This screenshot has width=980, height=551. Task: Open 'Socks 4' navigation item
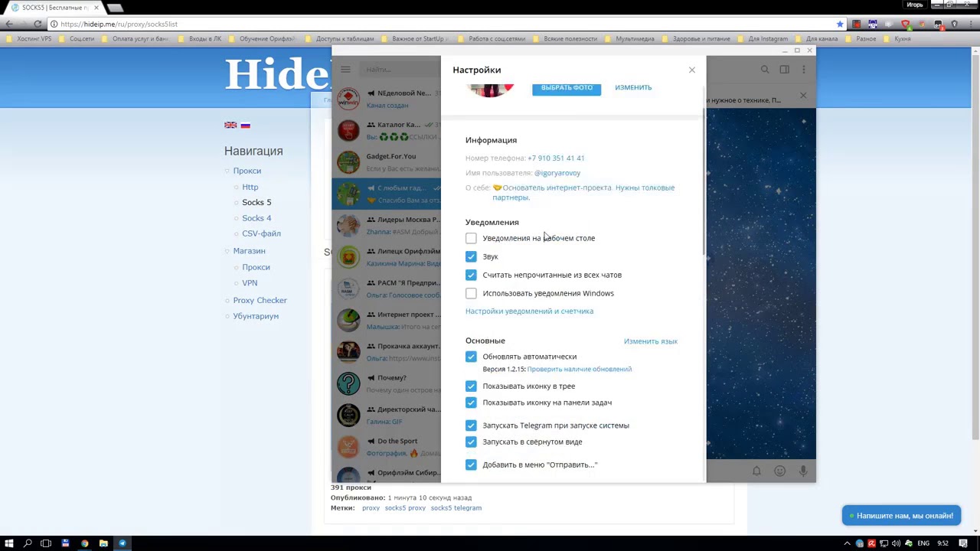[256, 218]
